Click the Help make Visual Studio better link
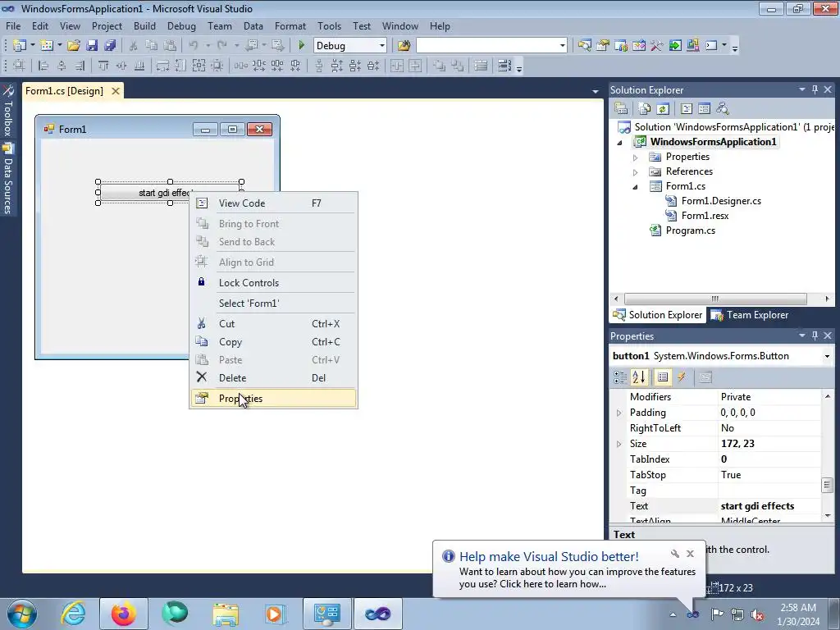 (x=549, y=556)
